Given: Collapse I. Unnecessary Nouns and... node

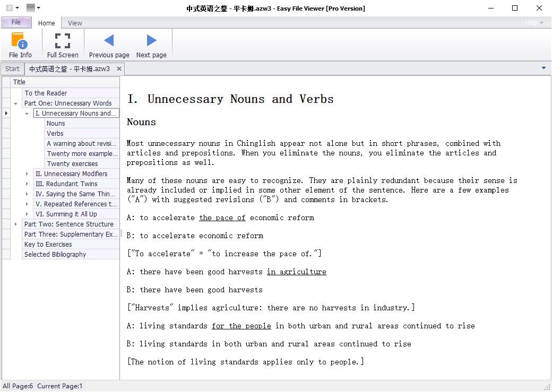Looking at the screenshot, I should click(27, 114).
